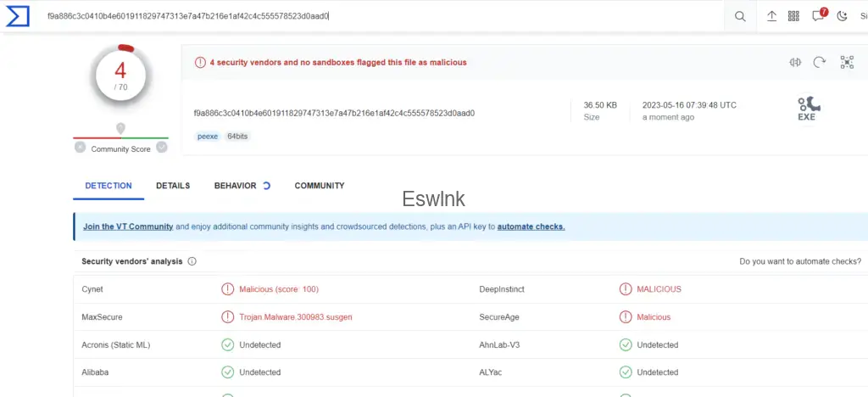
Task: Switch to the DETAILS tab
Action: click(x=173, y=186)
